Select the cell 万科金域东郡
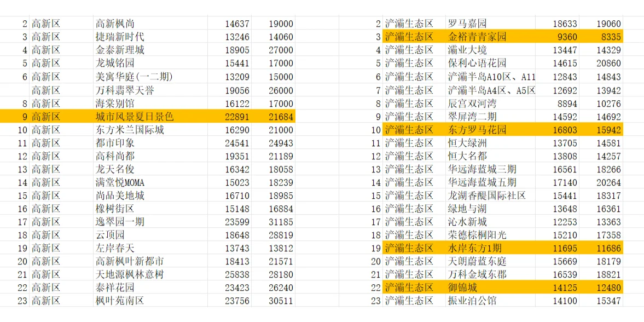 [490, 274]
